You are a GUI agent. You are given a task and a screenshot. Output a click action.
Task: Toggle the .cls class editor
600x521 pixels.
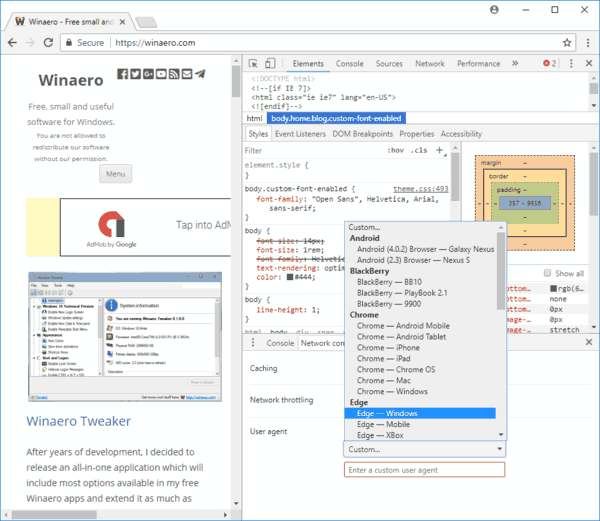pos(419,151)
